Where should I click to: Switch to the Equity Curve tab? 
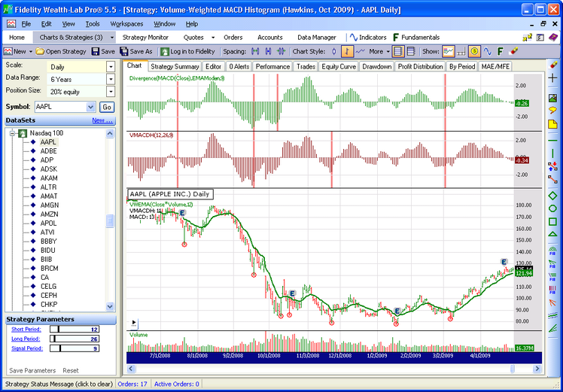[x=339, y=66]
